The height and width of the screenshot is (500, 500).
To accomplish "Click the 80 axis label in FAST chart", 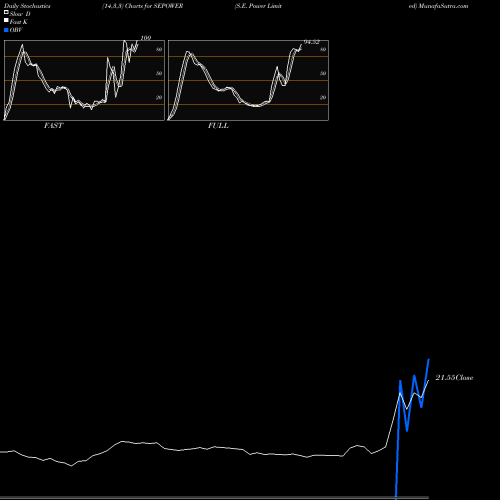I will click(x=159, y=50).
